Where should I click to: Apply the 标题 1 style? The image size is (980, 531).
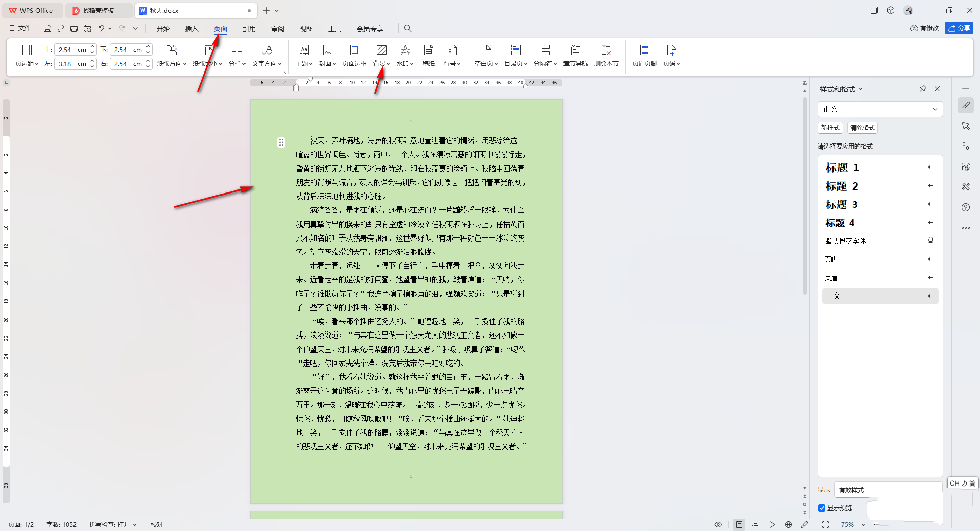click(x=880, y=167)
